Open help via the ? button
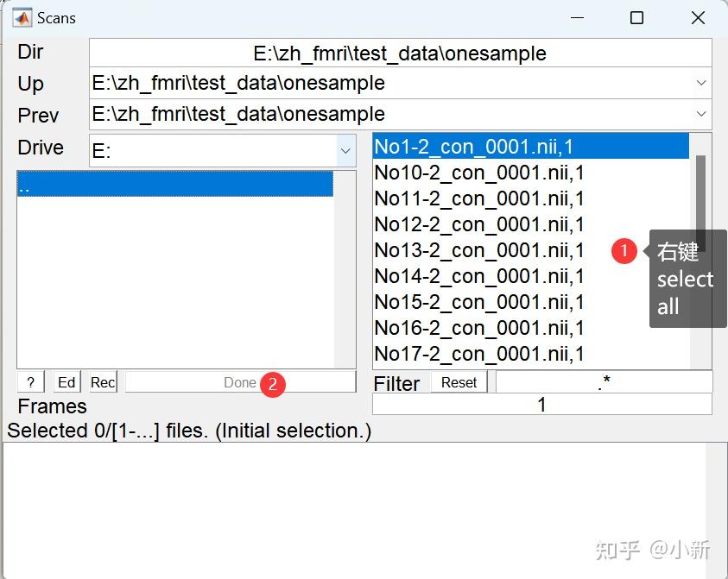The image size is (728, 579). pyautogui.click(x=30, y=381)
